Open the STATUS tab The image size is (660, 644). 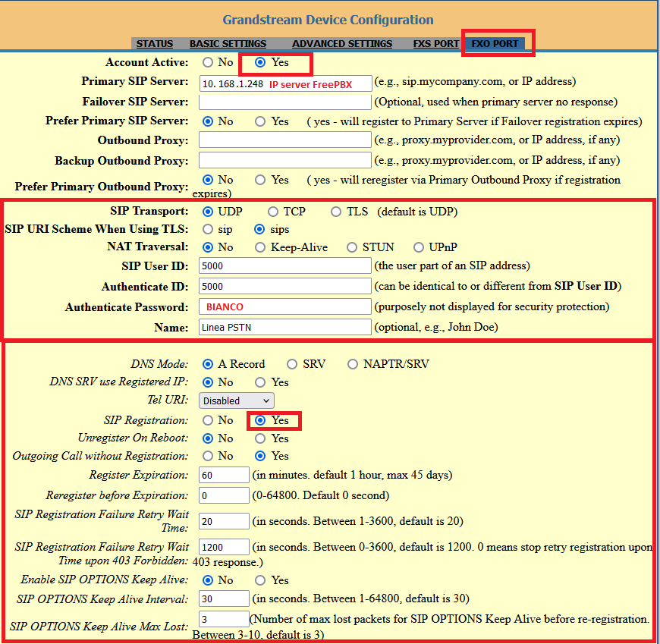155,44
